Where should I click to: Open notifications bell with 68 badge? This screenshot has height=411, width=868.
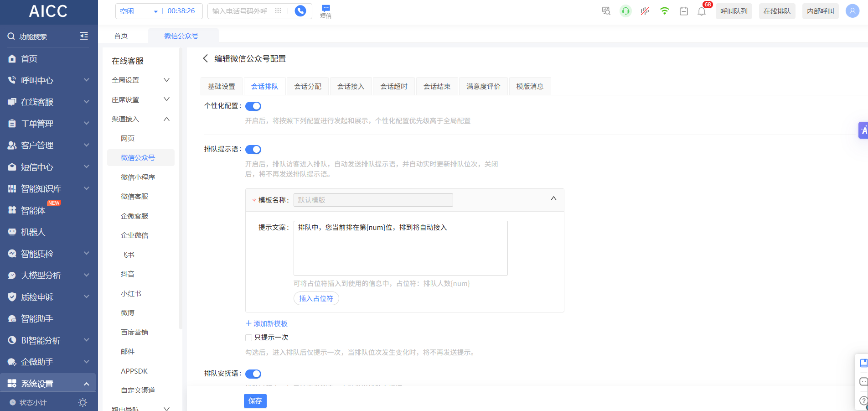(x=702, y=11)
